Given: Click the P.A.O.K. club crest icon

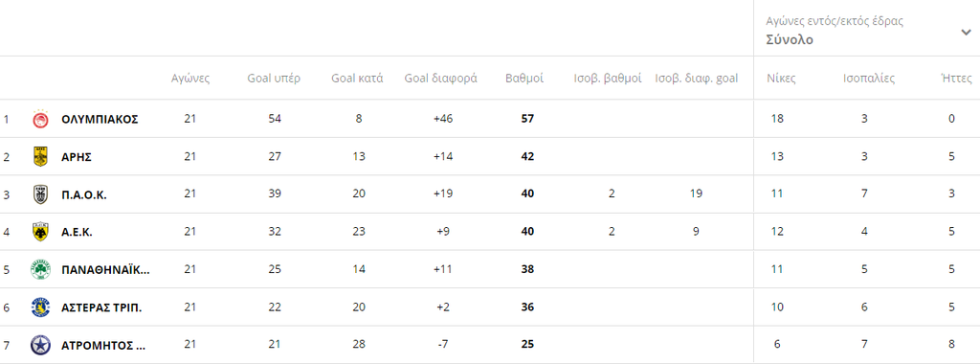Looking at the screenshot, I should tap(40, 194).
